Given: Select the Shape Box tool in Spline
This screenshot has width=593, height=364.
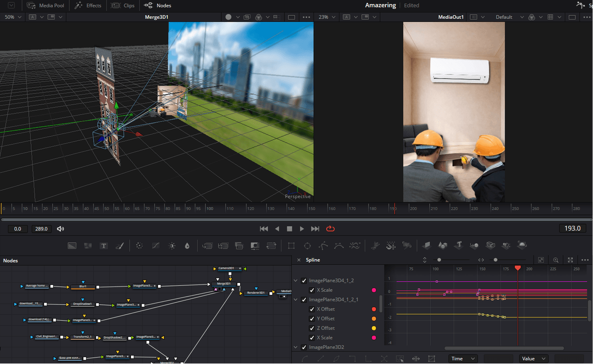Looking at the screenshot, I should [x=431, y=359].
